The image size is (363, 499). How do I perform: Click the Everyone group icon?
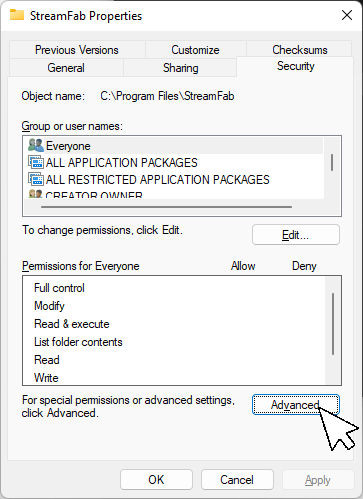36,145
